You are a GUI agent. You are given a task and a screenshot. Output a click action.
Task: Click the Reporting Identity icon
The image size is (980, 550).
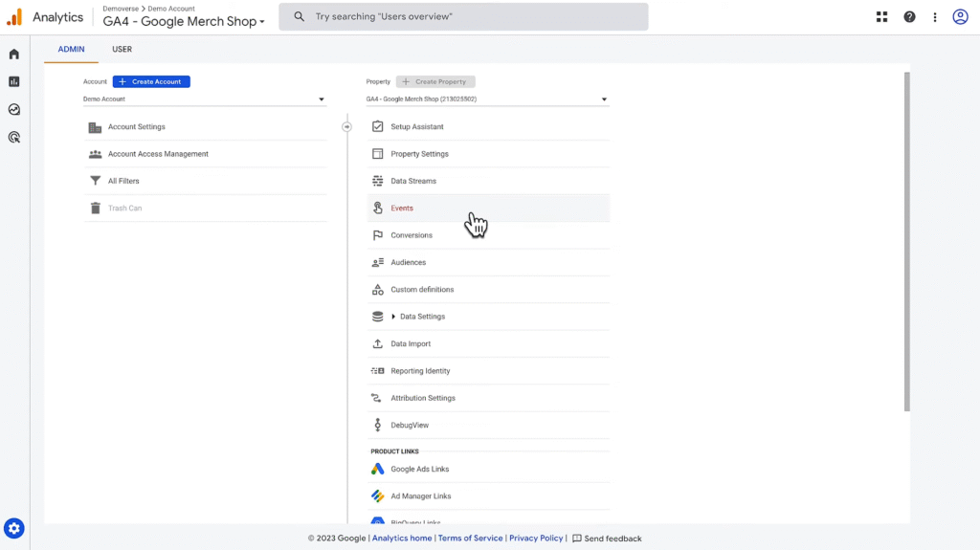pos(377,371)
